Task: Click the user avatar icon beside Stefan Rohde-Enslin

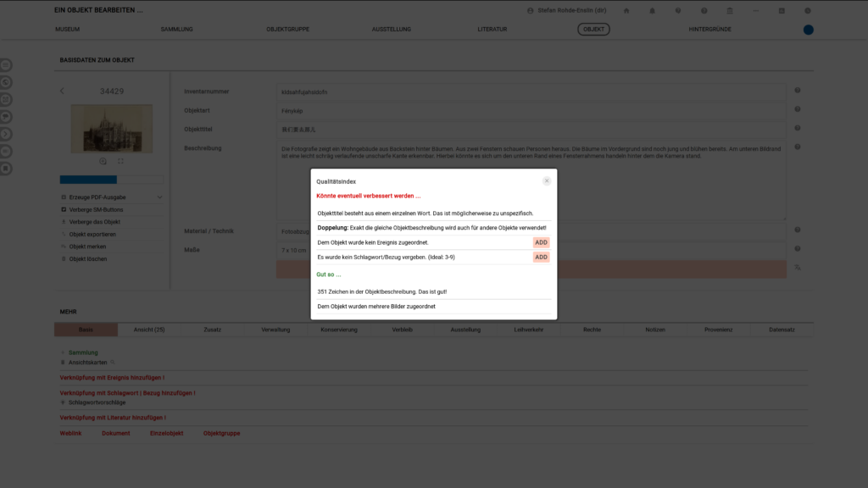Action: coord(531,10)
